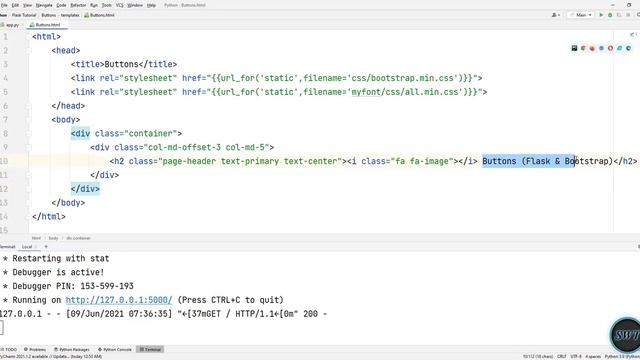Open the http://127.0.0.1:5000/ link in terminal
640x360 pixels.
coord(119,300)
